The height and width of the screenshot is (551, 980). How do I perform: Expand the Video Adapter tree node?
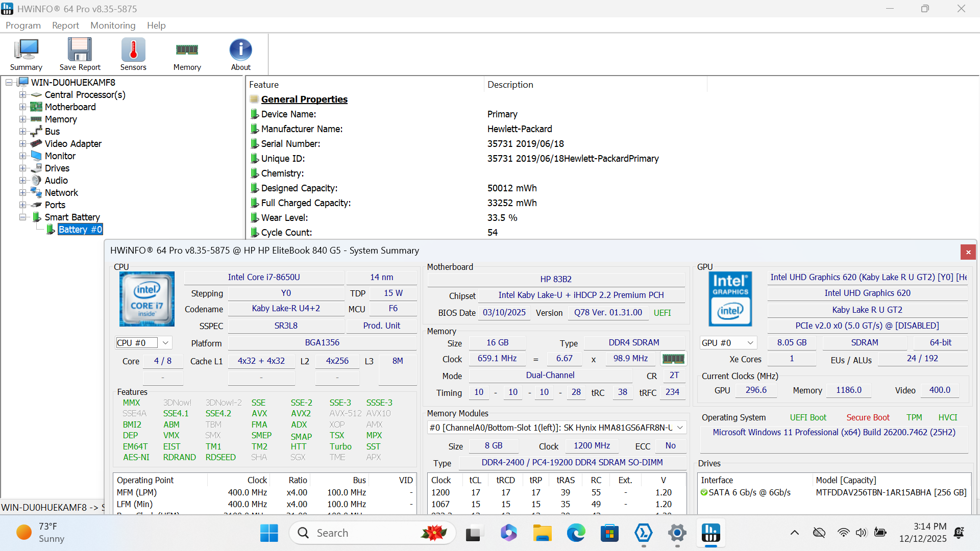coord(22,144)
